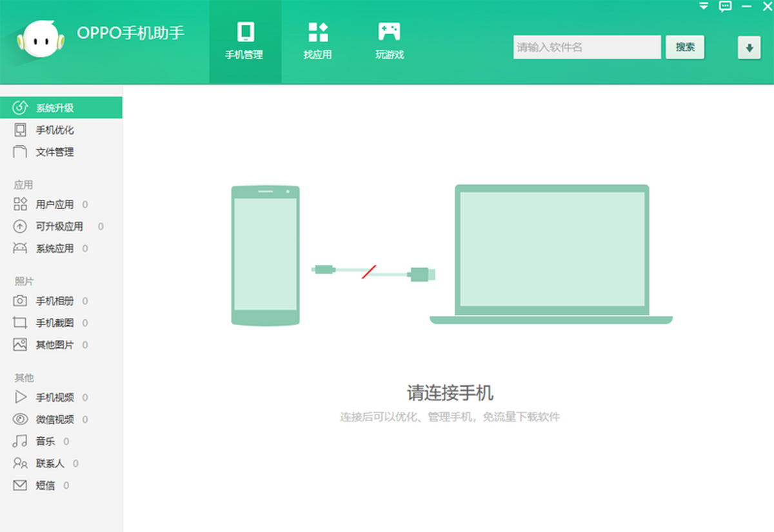Screen dimensions: 774x532
Task: Open 手机优化 phone optimization
Action: [x=55, y=130]
